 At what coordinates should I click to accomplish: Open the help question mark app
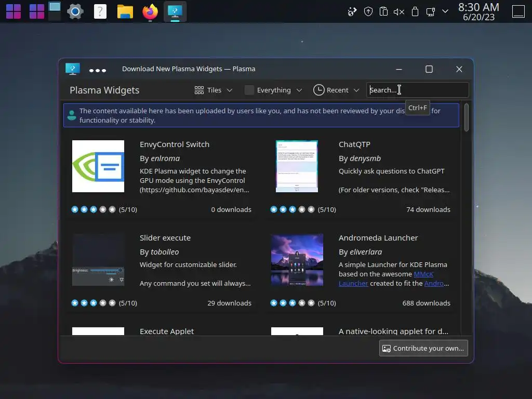point(100,11)
